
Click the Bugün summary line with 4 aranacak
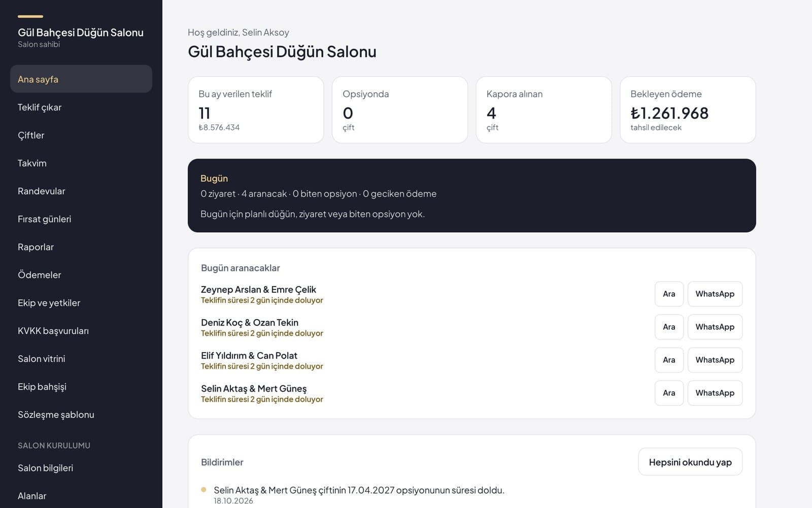(318, 194)
